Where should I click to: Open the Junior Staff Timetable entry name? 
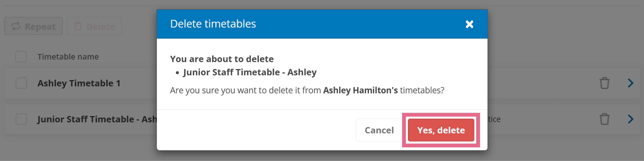pos(97,119)
